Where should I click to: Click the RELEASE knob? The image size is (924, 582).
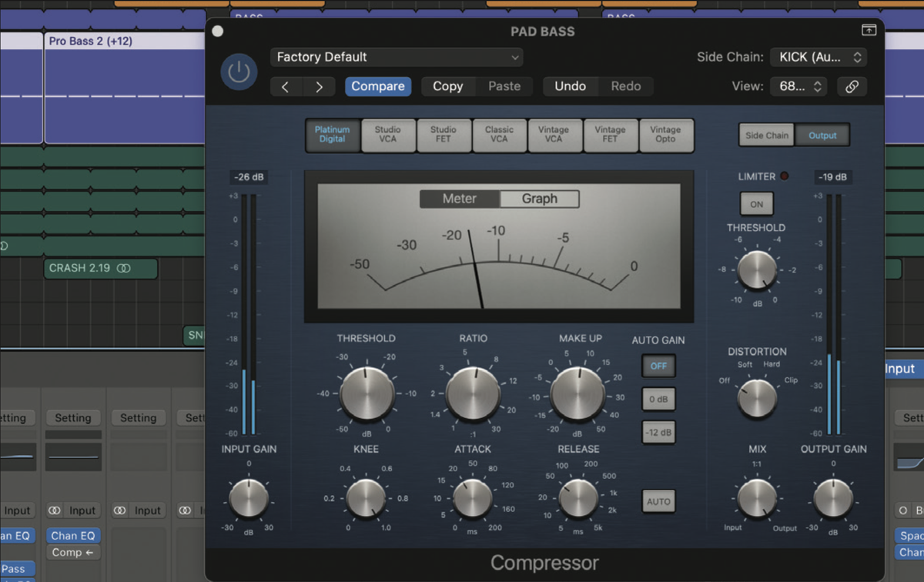tap(578, 498)
